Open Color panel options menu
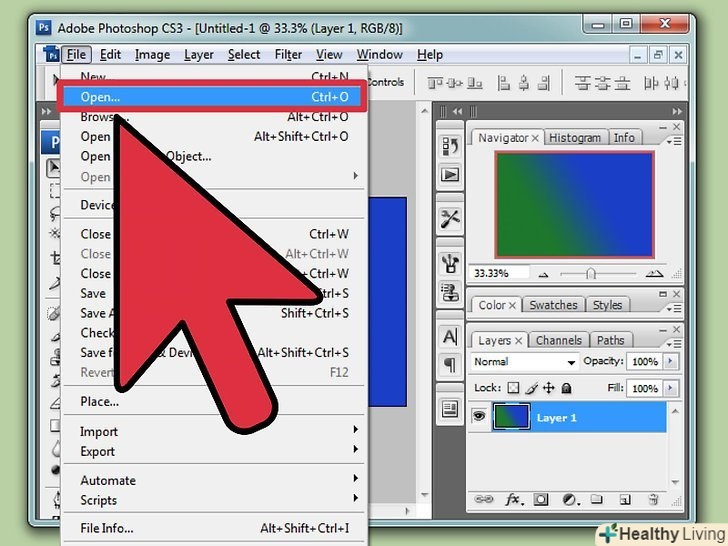728x546 pixels. [674, 308]
